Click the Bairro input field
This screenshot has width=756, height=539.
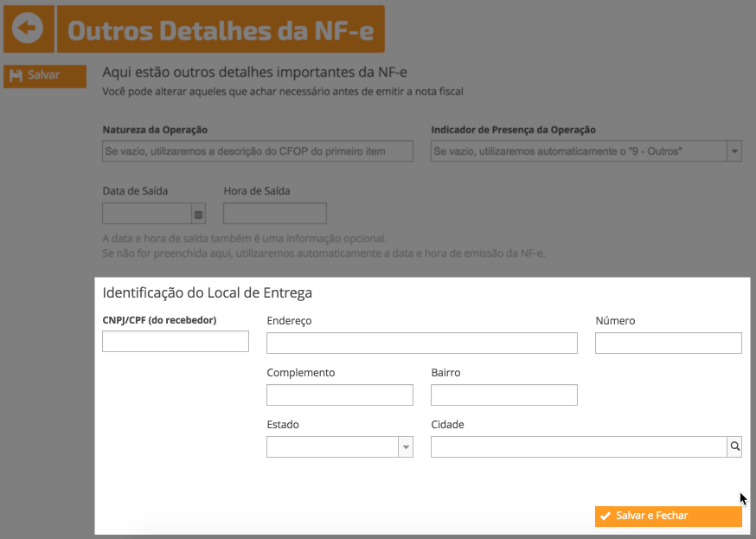click(x=503, y=395)
